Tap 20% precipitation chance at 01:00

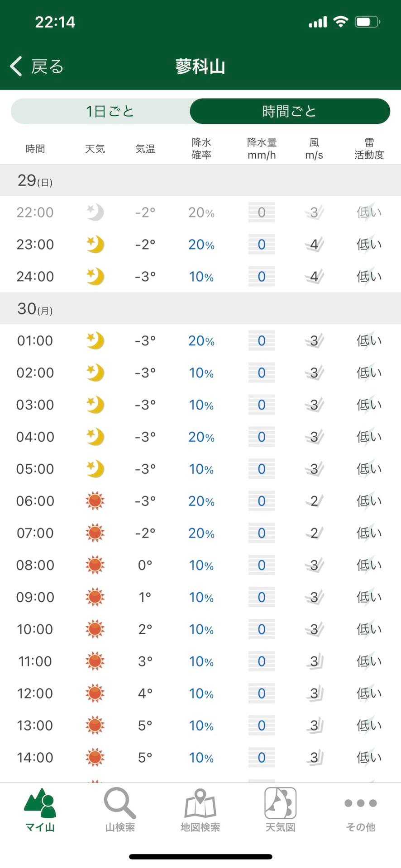tap(201, 341)
